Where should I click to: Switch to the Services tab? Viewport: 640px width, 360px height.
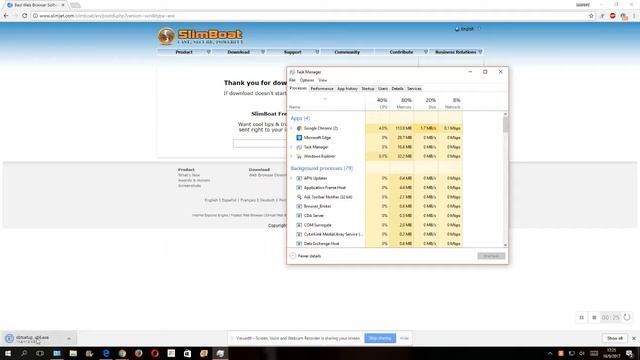(x=414, y=89)
